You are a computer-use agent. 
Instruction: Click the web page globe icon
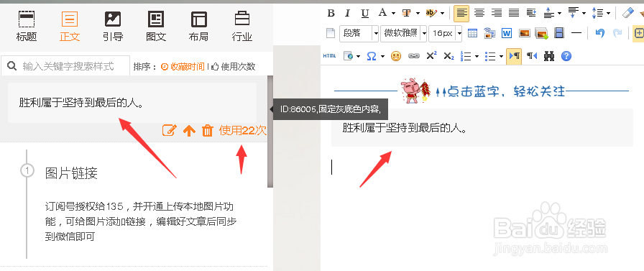pos(349,56)
